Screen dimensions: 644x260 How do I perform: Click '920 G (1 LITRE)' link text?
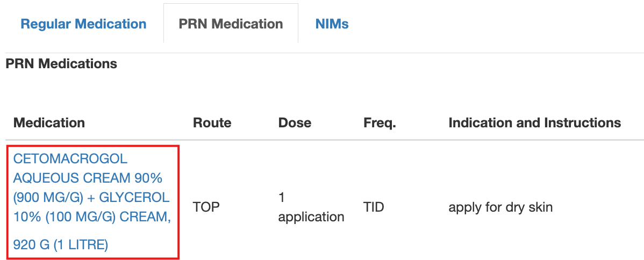pos(61,245)
